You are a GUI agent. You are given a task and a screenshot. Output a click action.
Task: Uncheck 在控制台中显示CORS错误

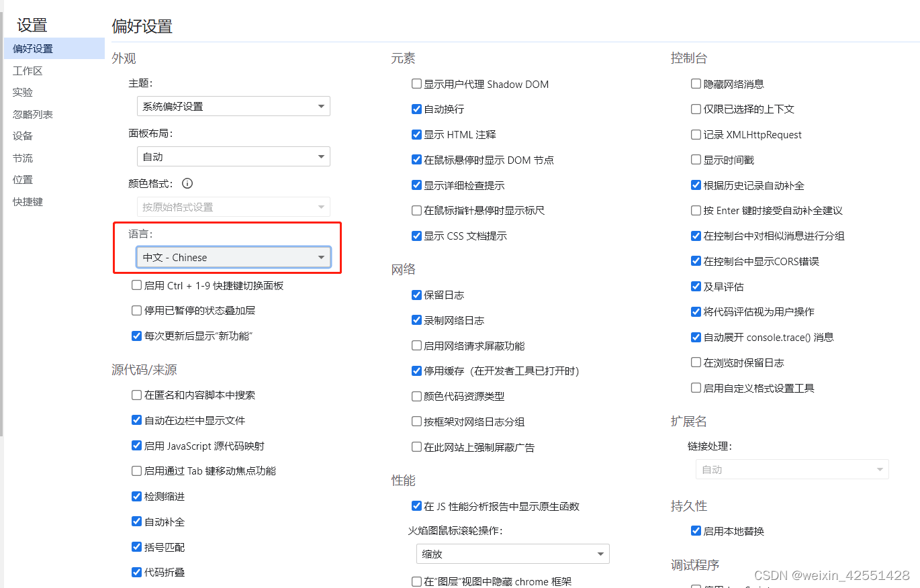(696, 261)
